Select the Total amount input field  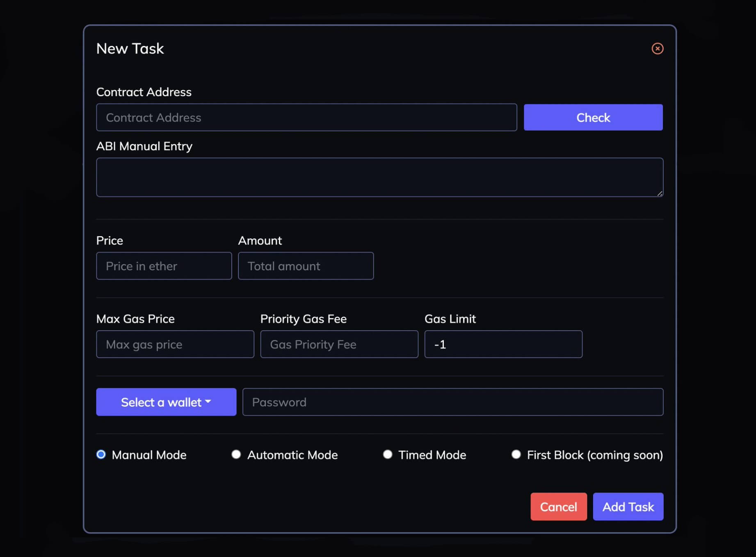click(306, 266)
